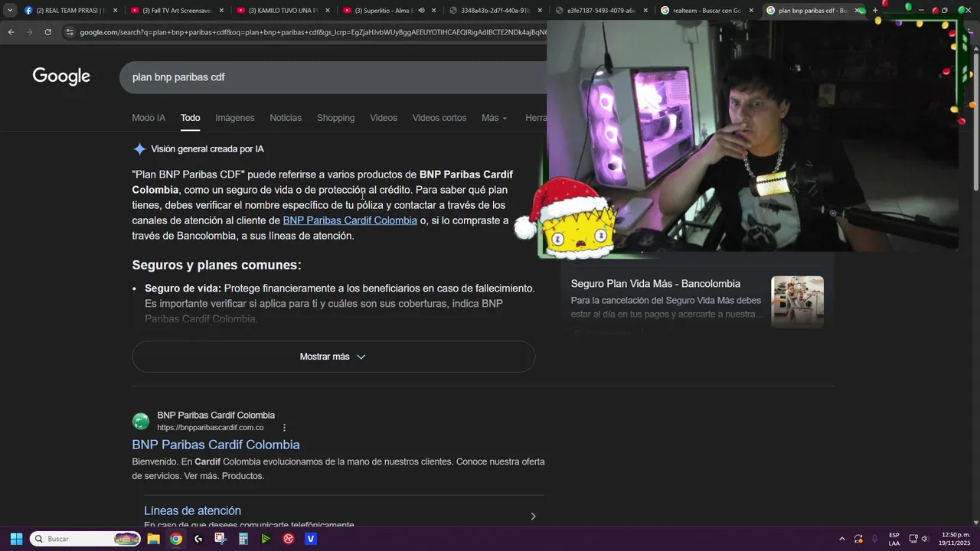This screenshot has width=980, height=551.
Task: Open the Snipping Tool taskbar icon
Action: tap(220, 539)
